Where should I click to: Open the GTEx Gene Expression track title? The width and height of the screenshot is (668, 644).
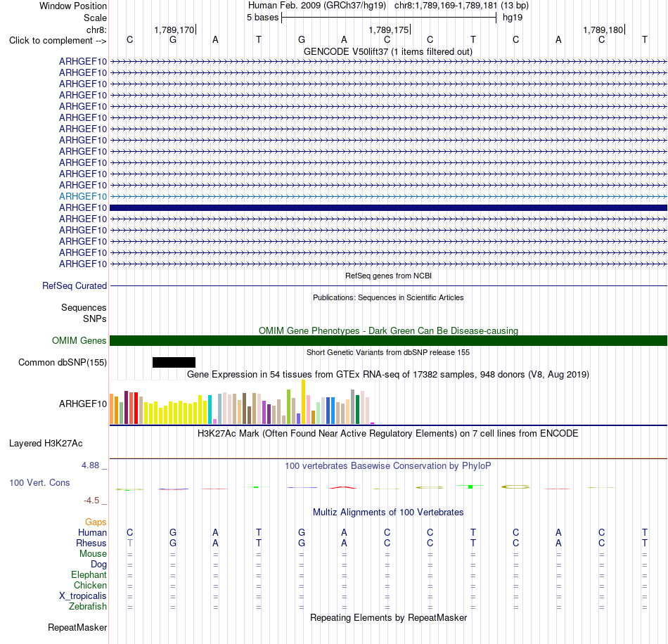coord(388,375)
